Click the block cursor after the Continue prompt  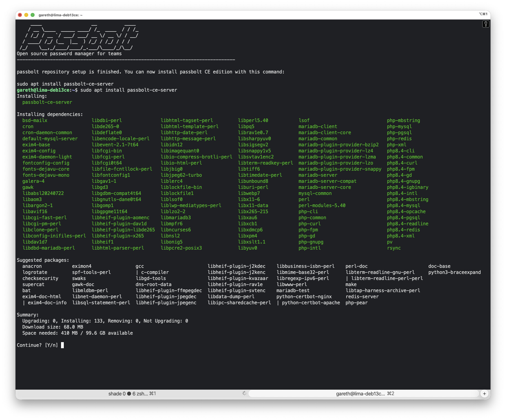click(62, 345)
